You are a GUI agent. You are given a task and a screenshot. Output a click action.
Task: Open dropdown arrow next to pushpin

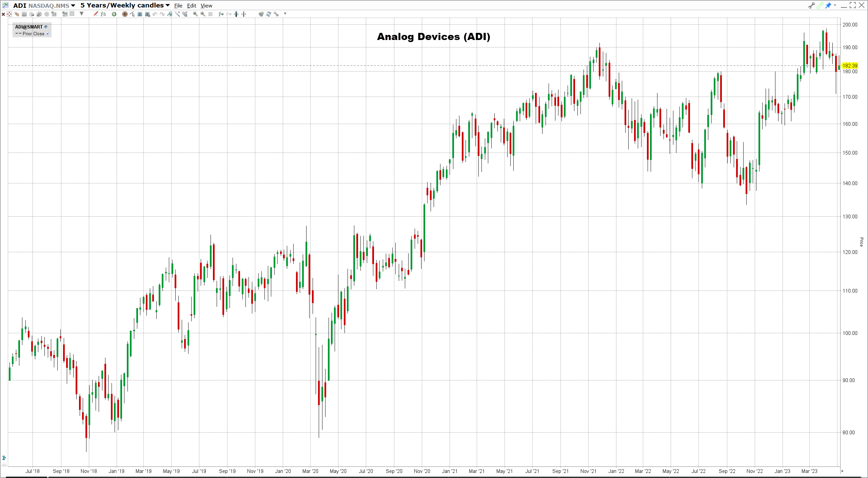tap(835, 5)
